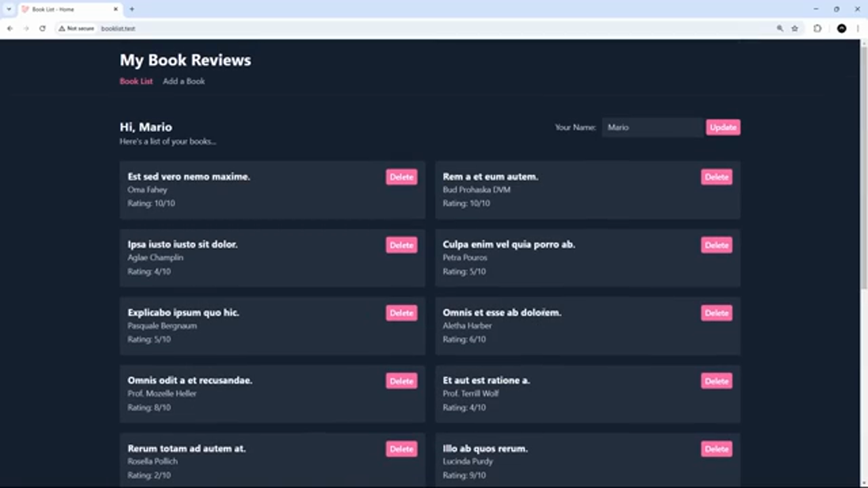Click author name Rosella Pollich
Screen dimensions: 868x488
pyautogui.click(x=153, y=461)
